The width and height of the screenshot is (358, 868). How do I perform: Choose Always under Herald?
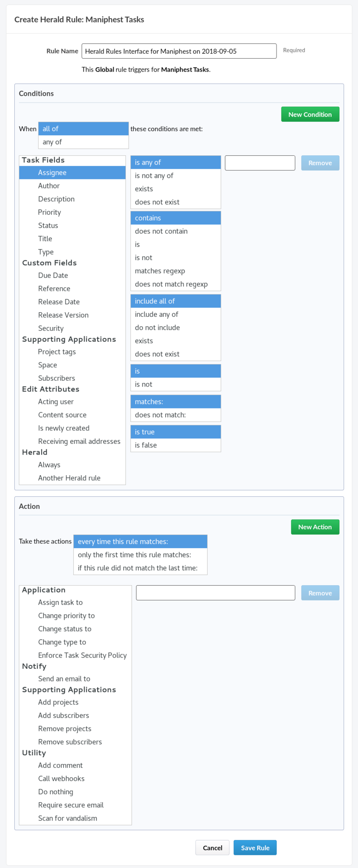pyautogui.click(x=72, y=465)
